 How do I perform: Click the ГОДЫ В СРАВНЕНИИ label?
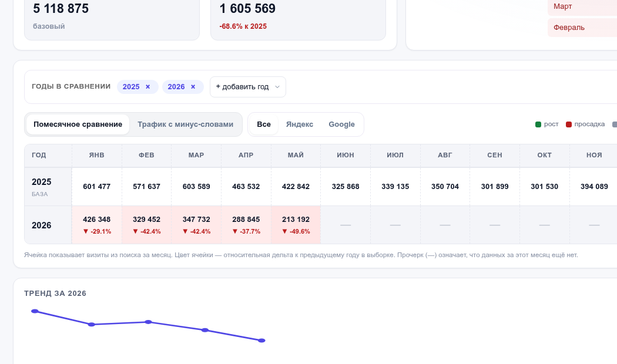pyautogui.click(x=71, y=86)
